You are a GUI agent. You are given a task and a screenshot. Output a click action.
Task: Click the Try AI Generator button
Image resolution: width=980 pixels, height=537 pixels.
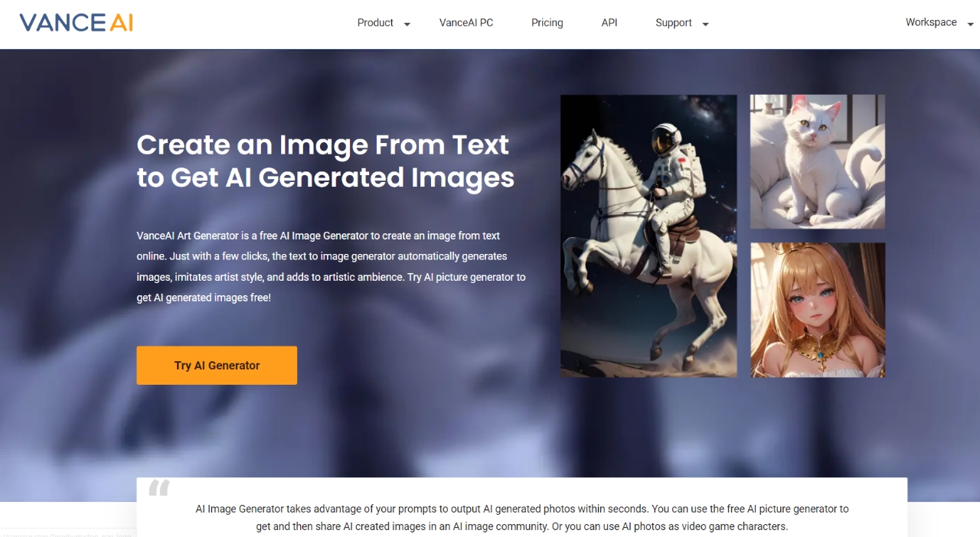click(217, 365)
